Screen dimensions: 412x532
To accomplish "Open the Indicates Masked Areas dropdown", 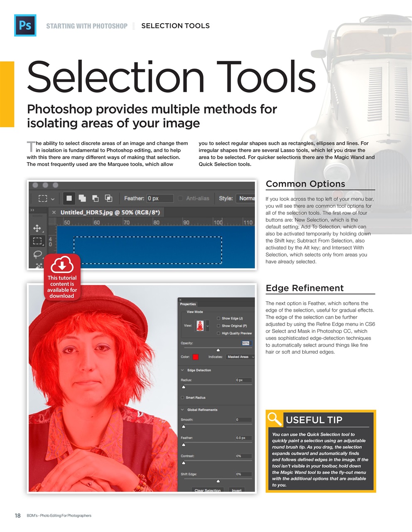I will [x=240, y=357].
